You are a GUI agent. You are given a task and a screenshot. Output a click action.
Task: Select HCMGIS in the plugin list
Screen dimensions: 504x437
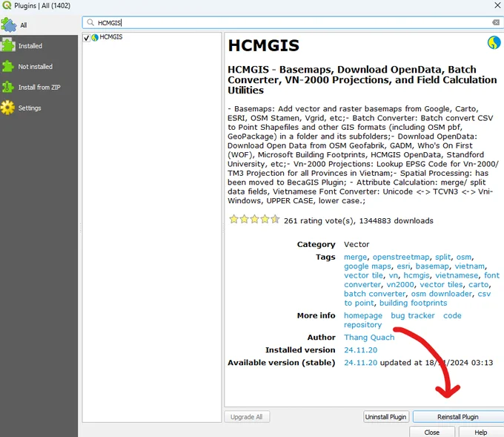point(111,37)
